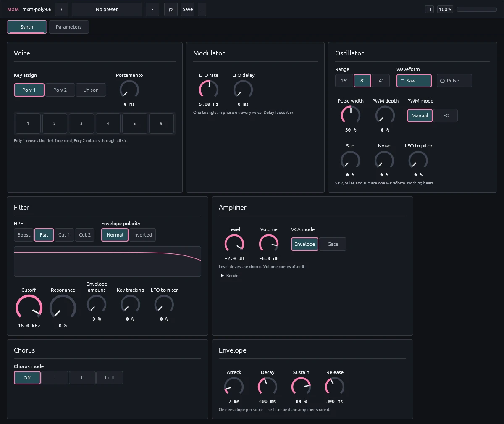Click the LFO rate knob
Screen dimensions: 504x424
(x=209, y=90)
